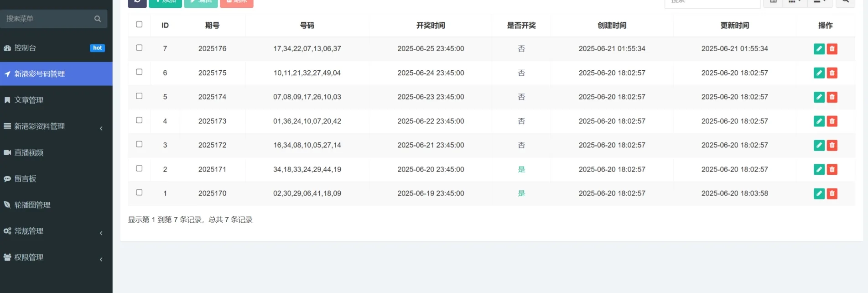The image size is (868, 293).
Task: Click the red trash icon for period 2025173
Action: tap(832, 121)
